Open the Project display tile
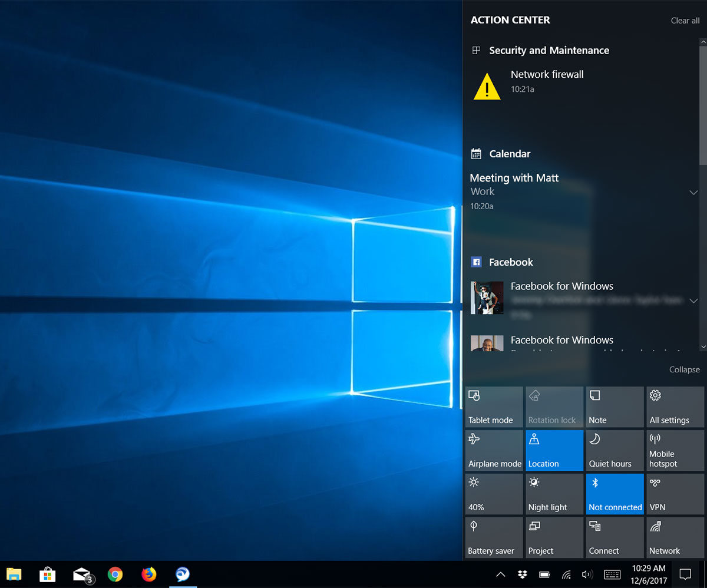 (554, 537)
